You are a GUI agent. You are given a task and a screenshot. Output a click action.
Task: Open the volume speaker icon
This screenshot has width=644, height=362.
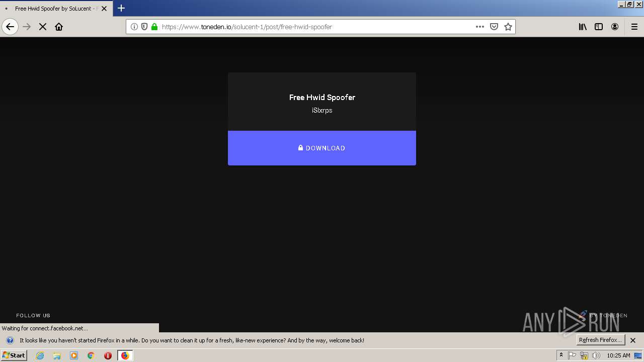[x=596, y=355]
